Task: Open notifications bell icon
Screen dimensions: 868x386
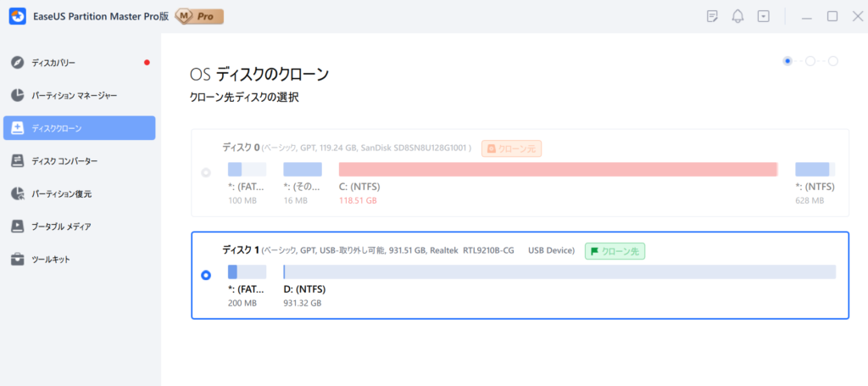Action: (x=737, y=16)
